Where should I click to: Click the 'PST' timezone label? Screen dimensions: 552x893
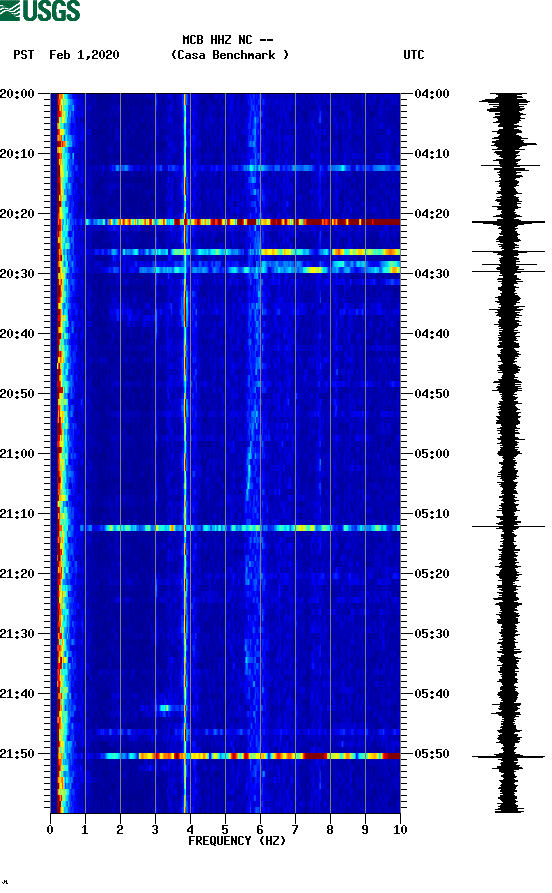[23, 55]
